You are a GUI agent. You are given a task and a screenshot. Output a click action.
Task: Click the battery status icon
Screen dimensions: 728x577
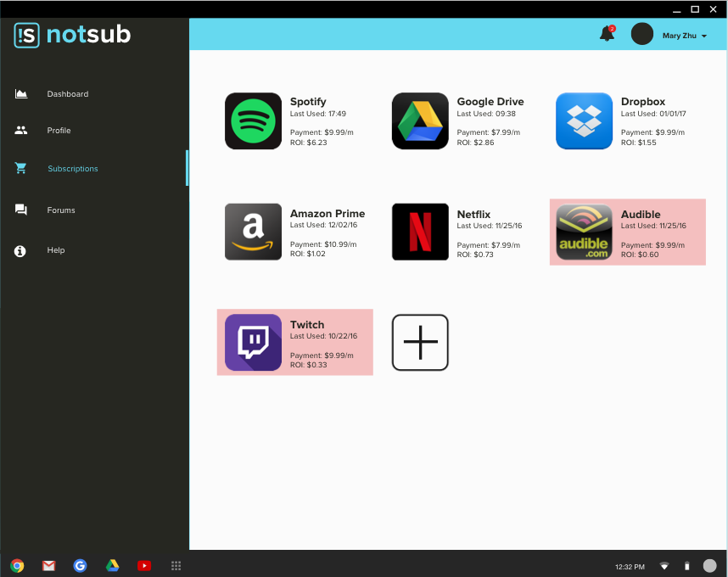687,566
